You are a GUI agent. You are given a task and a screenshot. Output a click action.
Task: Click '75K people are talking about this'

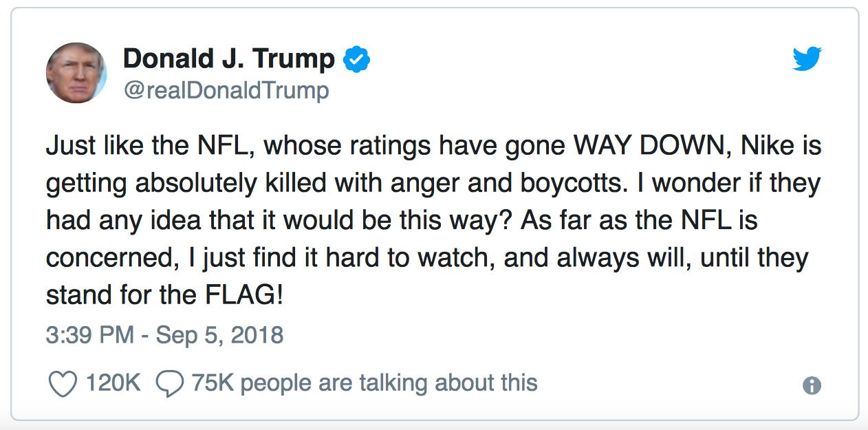pos(363,382)
